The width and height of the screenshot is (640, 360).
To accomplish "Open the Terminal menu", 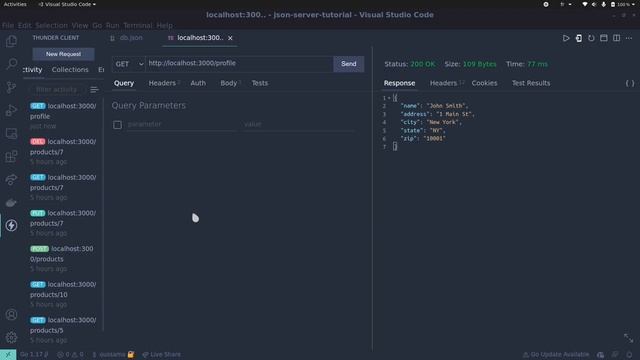I will point(138,25).
